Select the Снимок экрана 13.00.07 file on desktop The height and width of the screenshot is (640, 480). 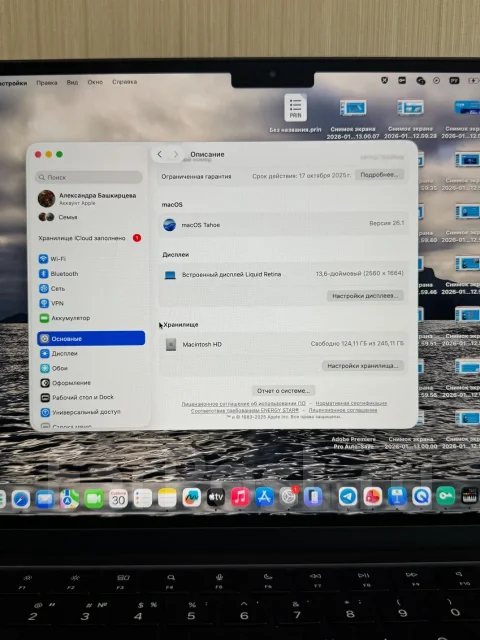coord(353,119)
